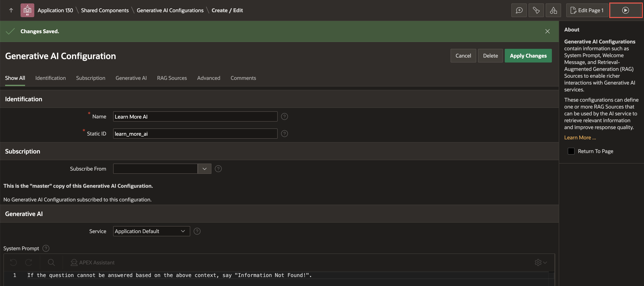Switch to the Subscription tab
This screenshot has height=286, width=644.
tap(90, 78)
